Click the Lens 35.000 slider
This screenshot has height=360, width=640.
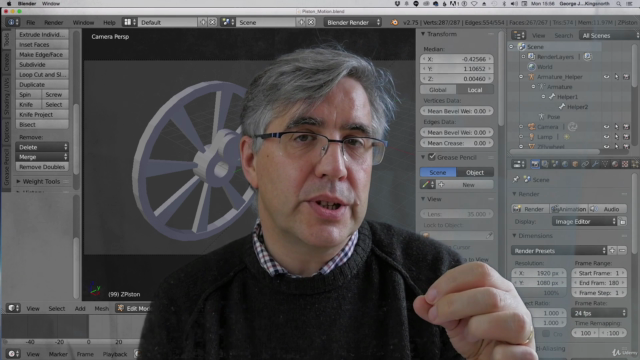[x=457, y=214]
